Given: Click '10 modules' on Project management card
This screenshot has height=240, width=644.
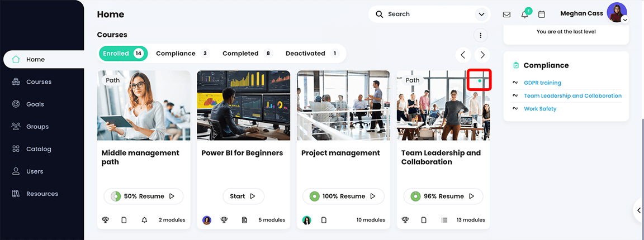Looking at the screenshot, I should click(371, 220).
